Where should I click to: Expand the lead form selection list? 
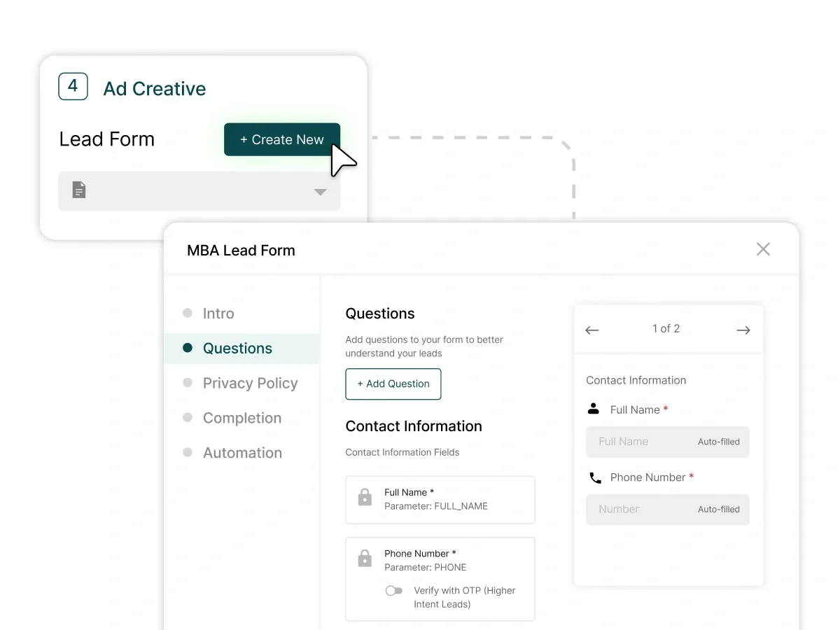pos(320,190)
